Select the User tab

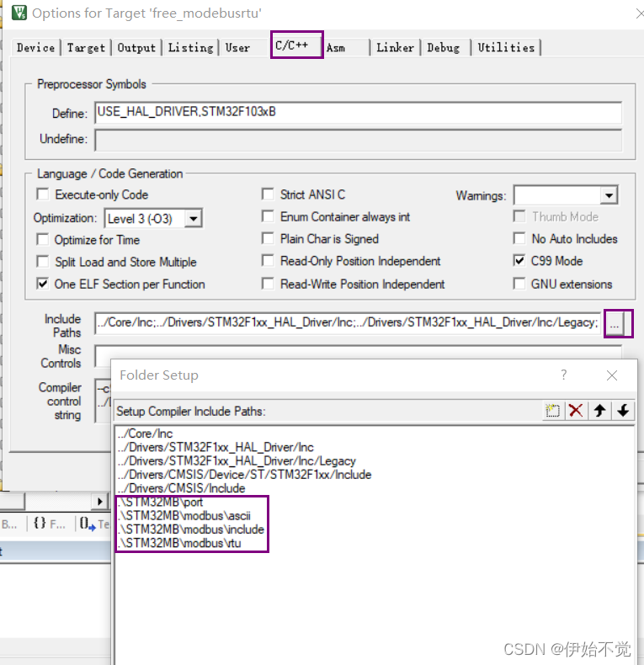[237, 47]
